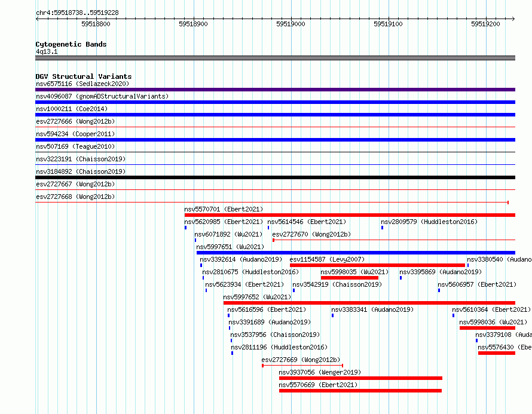The width and height of the screenshot is (532, 414).
Task: Click the thin red span under esv2727669
Action: click(302, 366)
